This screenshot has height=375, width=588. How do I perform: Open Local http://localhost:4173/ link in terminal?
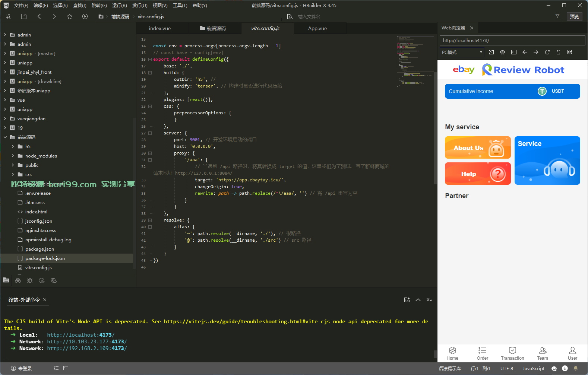81,335
